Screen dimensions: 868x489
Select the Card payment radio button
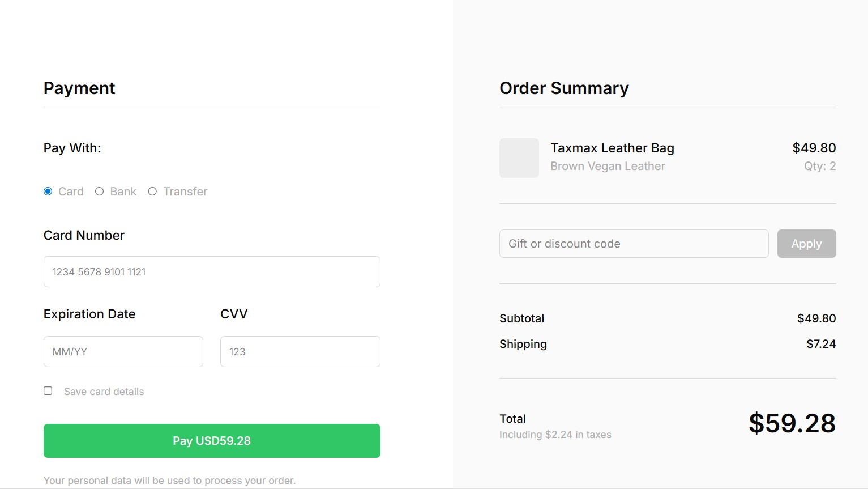point(48,192)
